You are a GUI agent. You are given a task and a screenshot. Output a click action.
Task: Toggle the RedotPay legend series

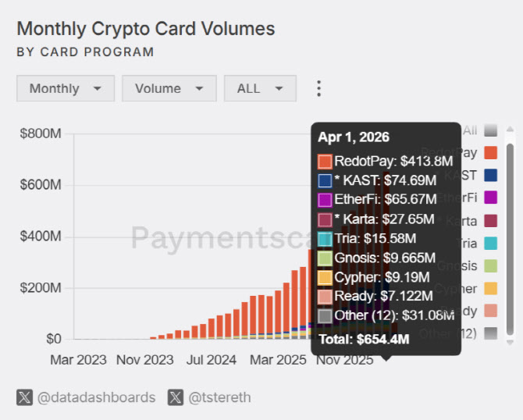pos(490,153)
